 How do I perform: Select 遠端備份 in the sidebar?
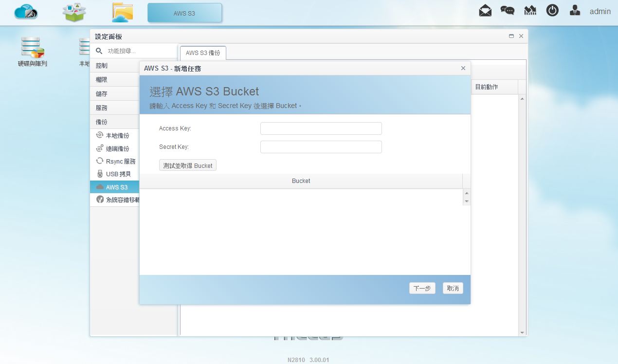(115, 148)
